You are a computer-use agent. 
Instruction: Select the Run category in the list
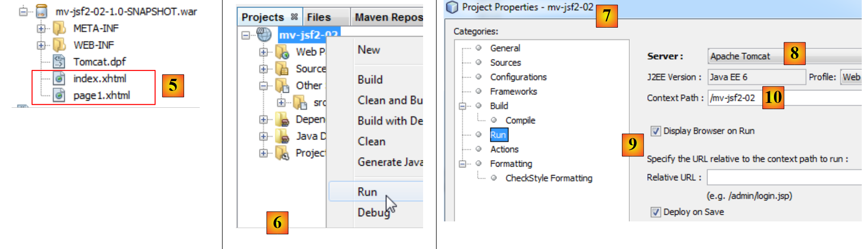tap(498, 135)
